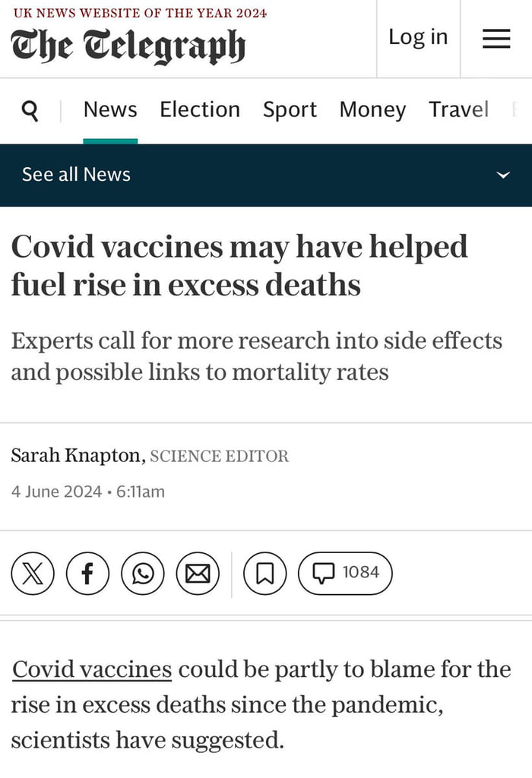
Task: Go to The Telegraph homepage logo
Action: (x=128, y=46)
